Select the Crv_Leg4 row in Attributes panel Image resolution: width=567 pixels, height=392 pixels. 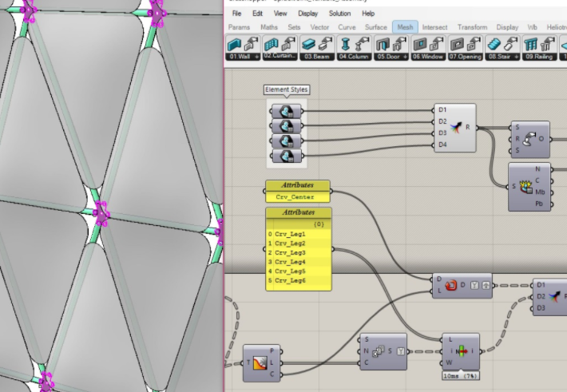point(299,262)
